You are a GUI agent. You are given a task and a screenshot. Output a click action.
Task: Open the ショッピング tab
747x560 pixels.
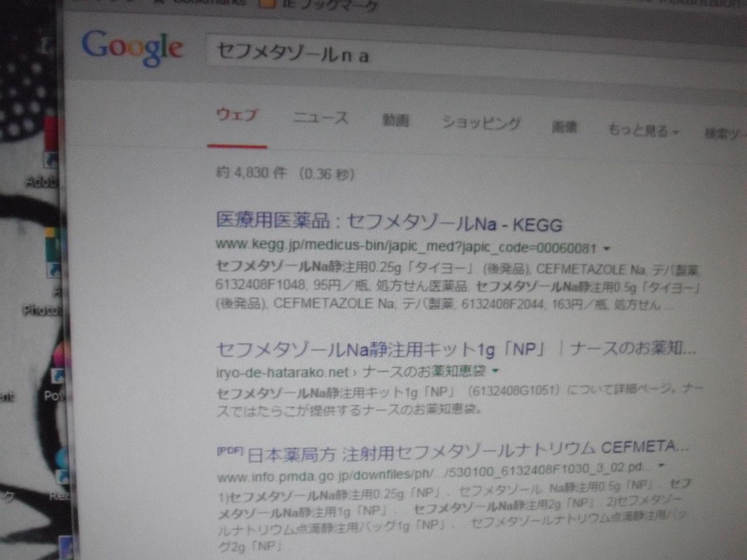tap(480, 123)
